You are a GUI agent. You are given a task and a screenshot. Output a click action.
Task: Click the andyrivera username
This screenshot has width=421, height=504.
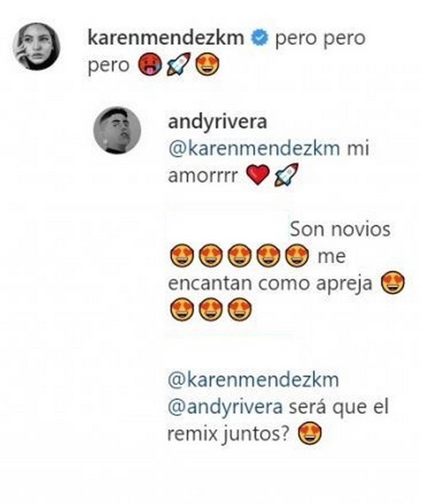point(218,122)
